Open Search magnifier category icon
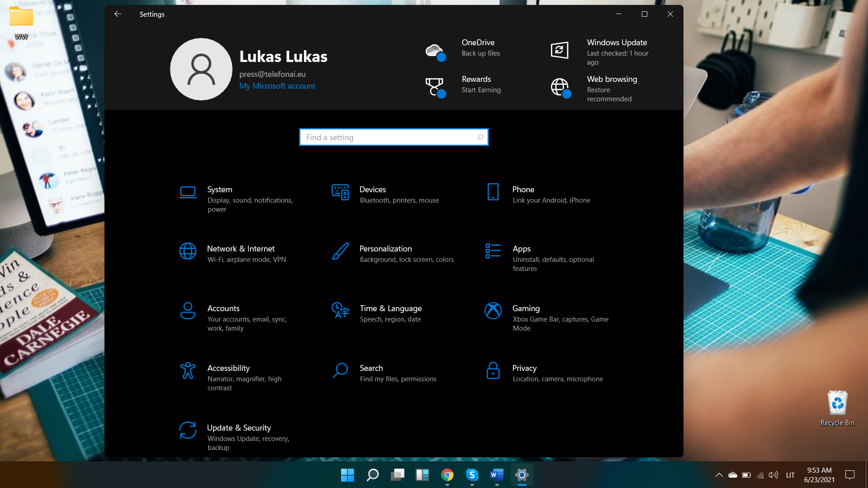 340,370
